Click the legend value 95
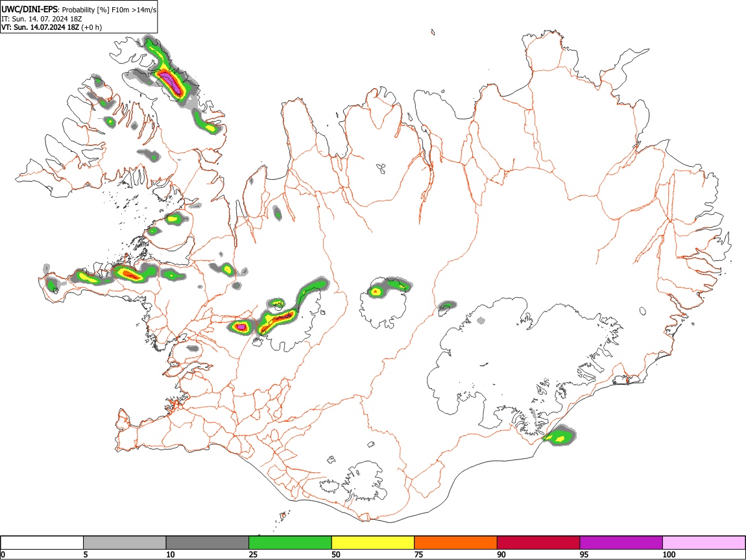This screenshot has width=746, height=560. pyautogui.click(x=584, y=554)
